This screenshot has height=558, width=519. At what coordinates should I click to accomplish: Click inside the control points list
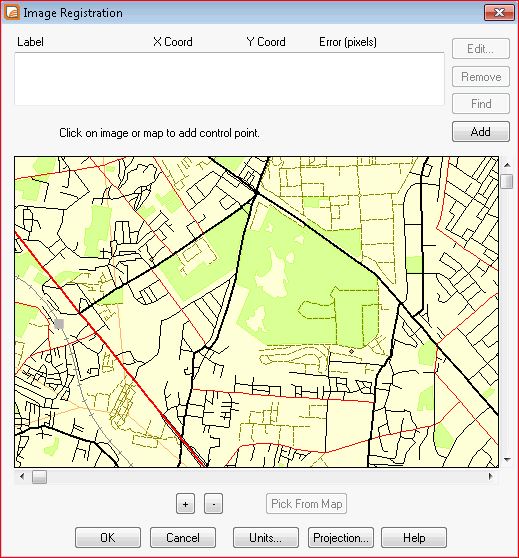click(x=229, y=79)
